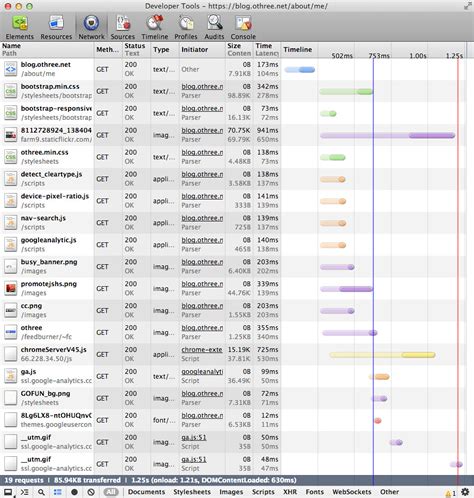
Task: Open the Resources panel icon
Action: coord(56,23)
